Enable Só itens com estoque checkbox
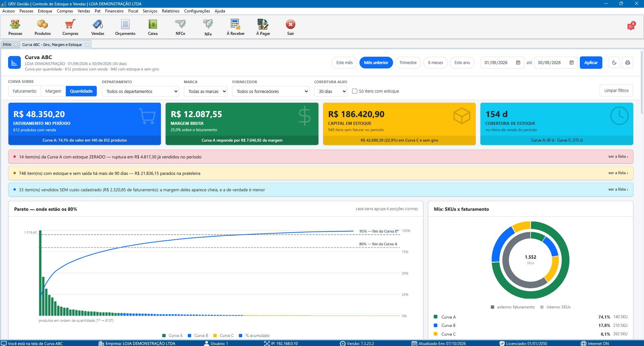This screenshot has width=644, height=346. [354, 91]
